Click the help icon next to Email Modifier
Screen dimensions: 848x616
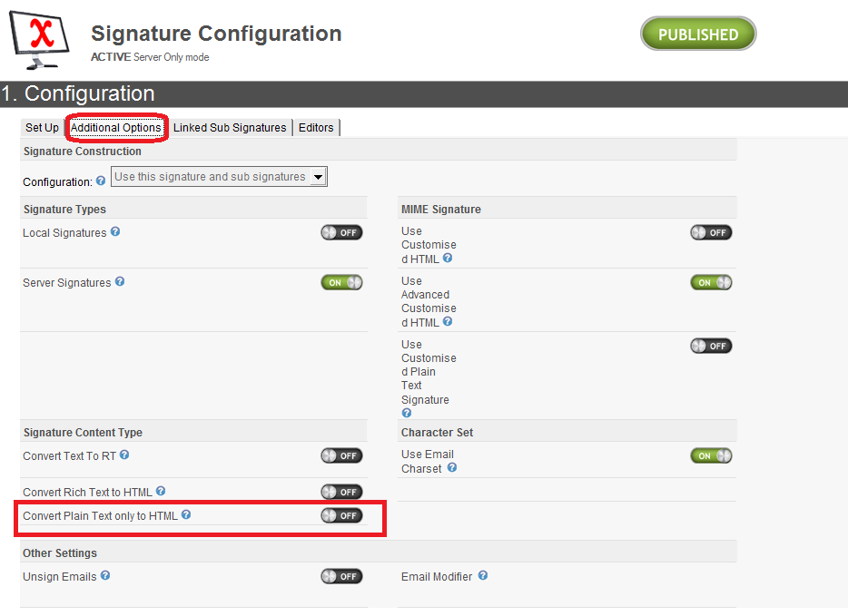pos(483,576)
